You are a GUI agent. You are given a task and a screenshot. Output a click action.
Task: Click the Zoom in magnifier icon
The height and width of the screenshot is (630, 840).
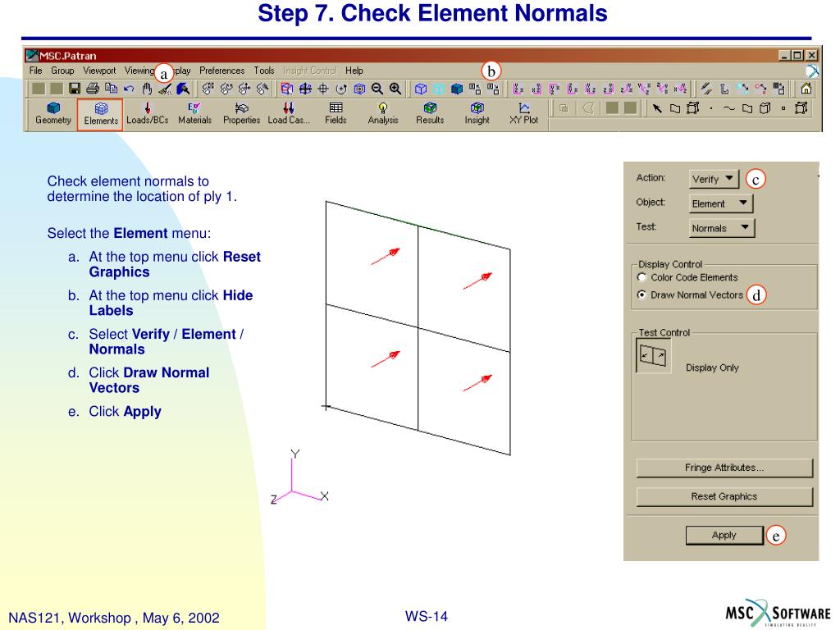[x=395, y=89]
